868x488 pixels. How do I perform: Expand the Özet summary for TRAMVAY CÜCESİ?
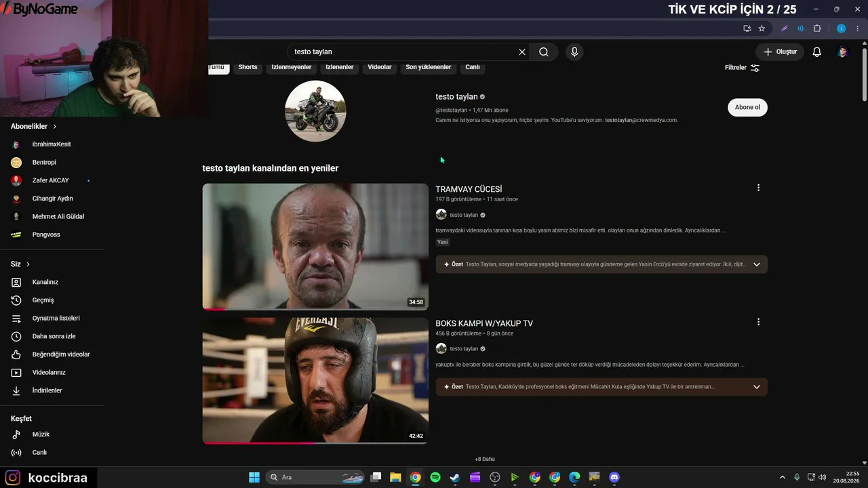[x=757, y=264]
